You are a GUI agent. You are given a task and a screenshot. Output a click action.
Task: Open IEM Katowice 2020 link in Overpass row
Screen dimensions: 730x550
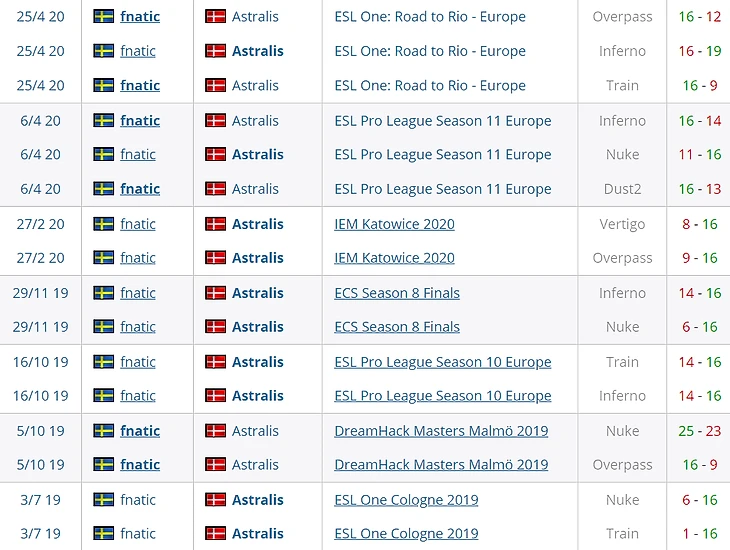coord(394,258)
